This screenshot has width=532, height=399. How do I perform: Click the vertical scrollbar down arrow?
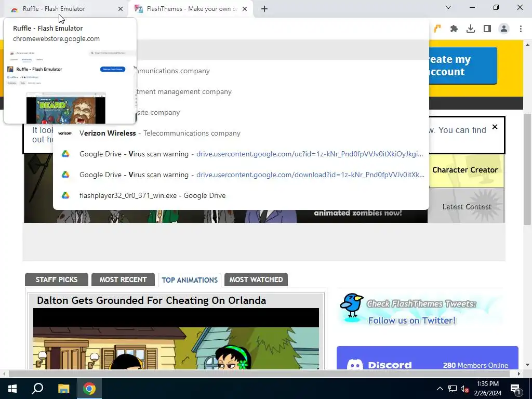(528, 365)
